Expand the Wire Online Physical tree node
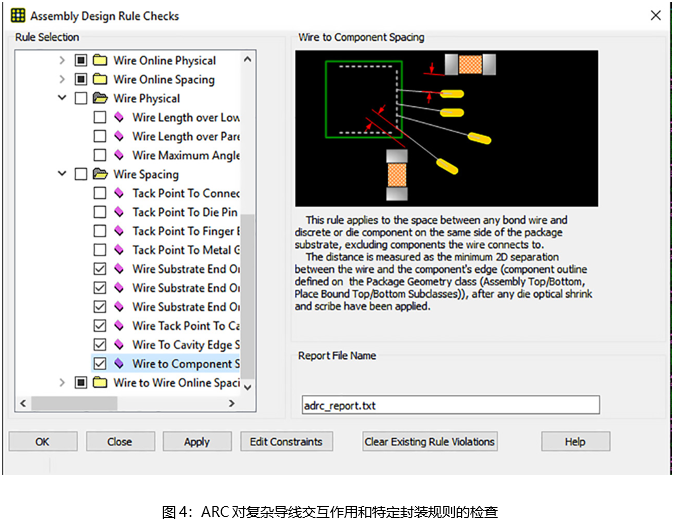The height and width of the screenshot is (526, 675). point(62,60)
